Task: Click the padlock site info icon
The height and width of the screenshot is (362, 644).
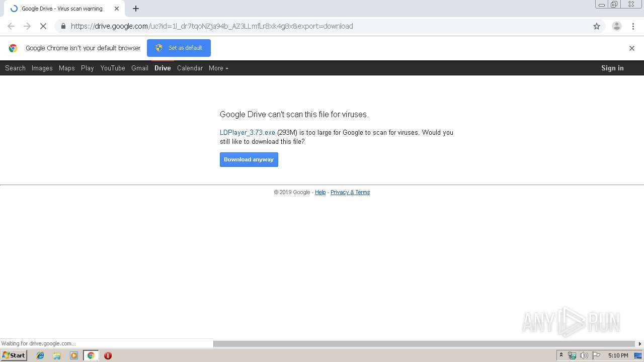Action: click(x=63, y=26)
